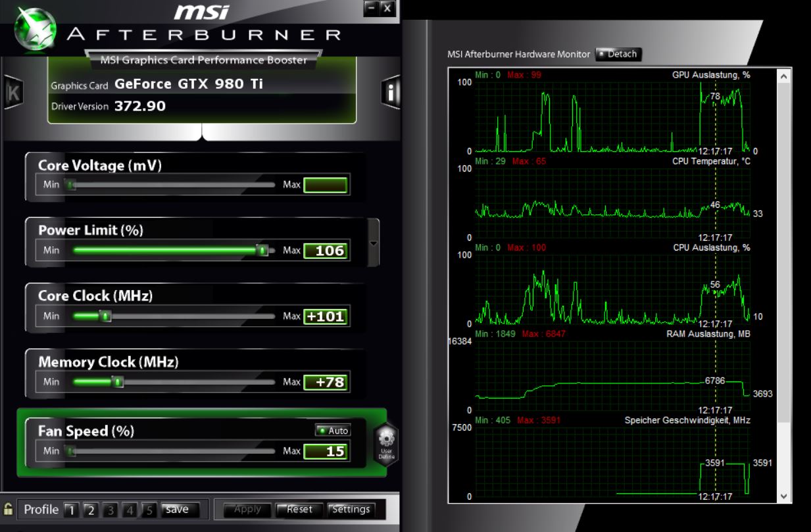Image resolution: width=811 pixels, height=532 pixels.
Task: Click the Power Limit slider handle
Action: click(263, 251)
